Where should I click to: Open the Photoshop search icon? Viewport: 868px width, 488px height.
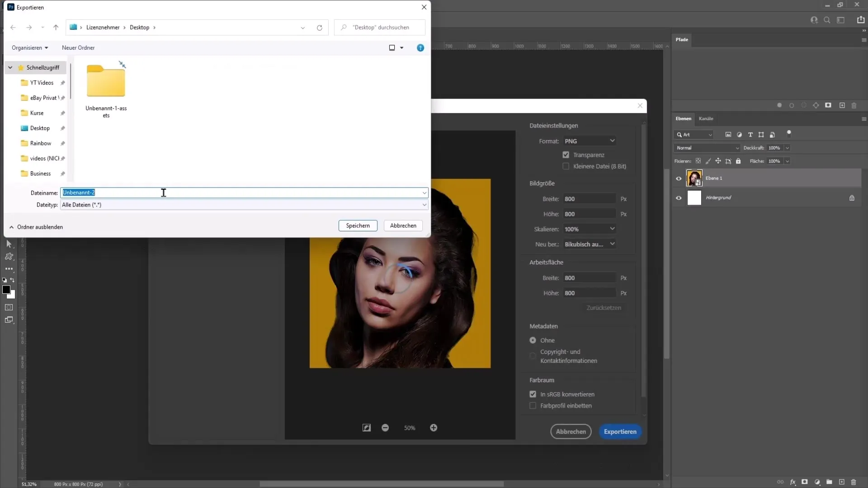[x=827, y=20]
